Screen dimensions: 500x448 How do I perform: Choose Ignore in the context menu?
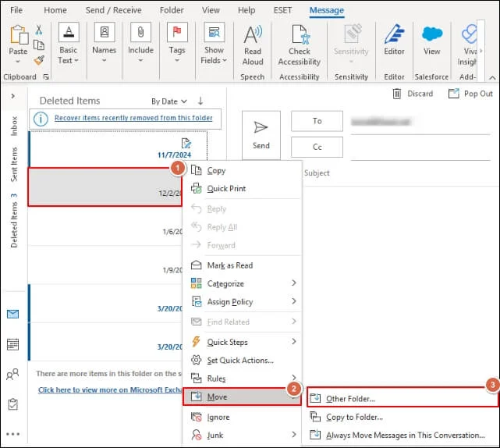[243, 417]
